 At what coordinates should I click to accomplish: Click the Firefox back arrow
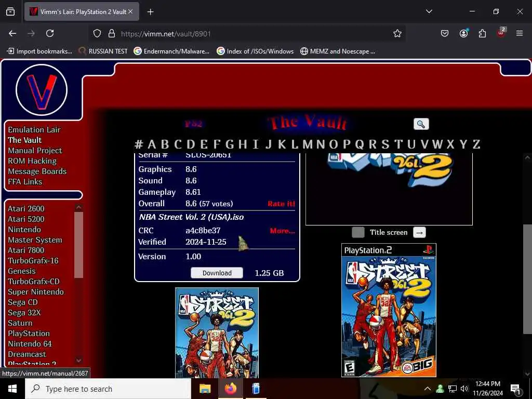12,33
